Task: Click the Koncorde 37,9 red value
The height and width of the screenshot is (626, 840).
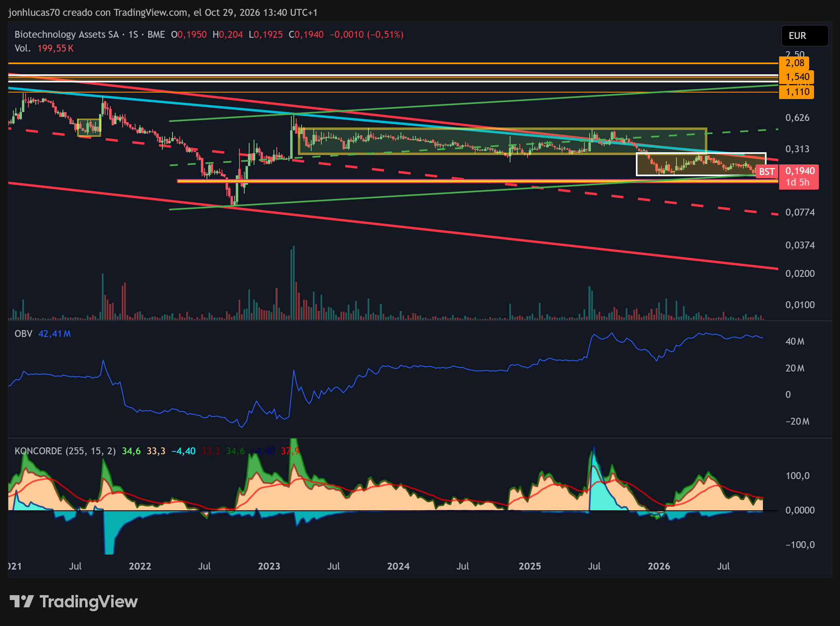Action: (290, 451)
